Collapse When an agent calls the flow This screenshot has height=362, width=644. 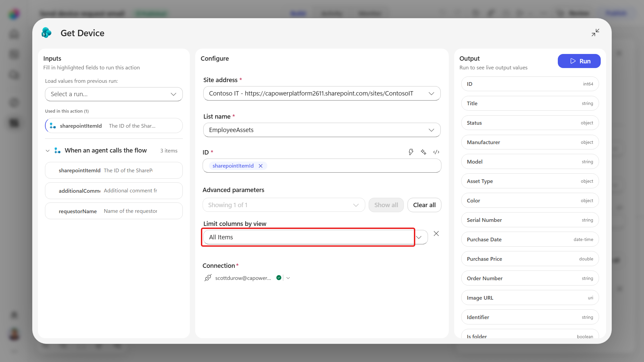[48, 151]
